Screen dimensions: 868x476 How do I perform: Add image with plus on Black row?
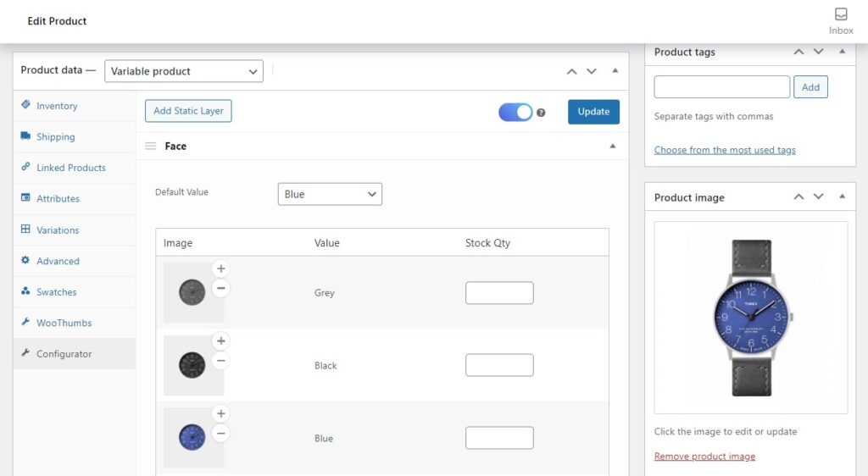[x=221, y=341]
